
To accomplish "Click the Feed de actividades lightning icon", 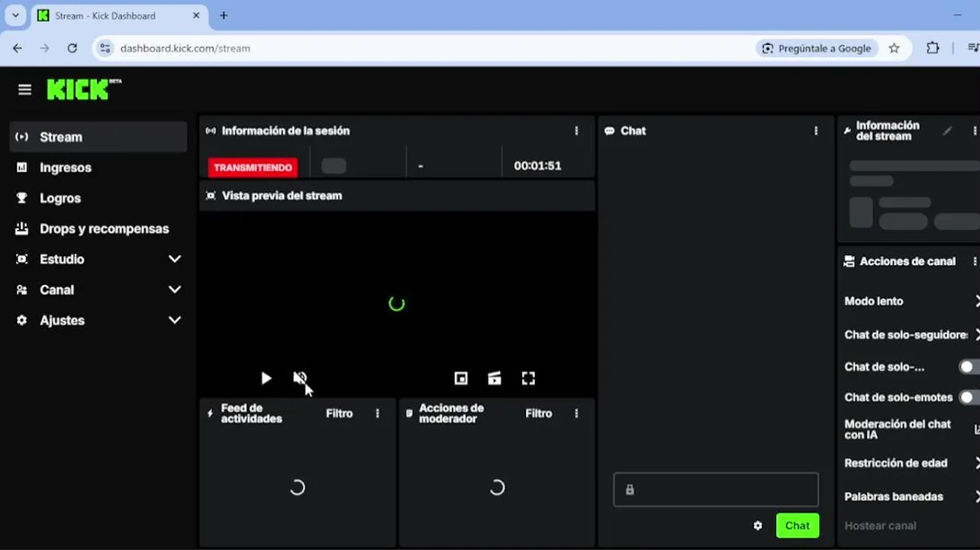I will pos(211,413).
